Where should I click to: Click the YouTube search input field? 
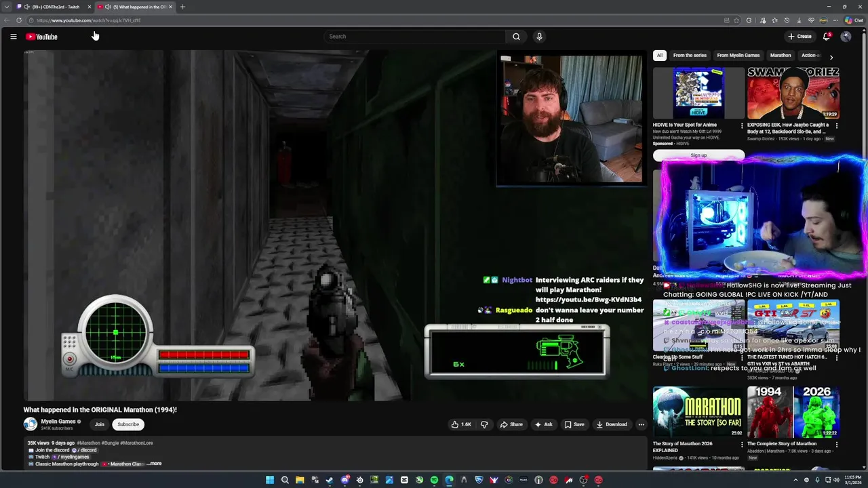[x=414, y=37]
